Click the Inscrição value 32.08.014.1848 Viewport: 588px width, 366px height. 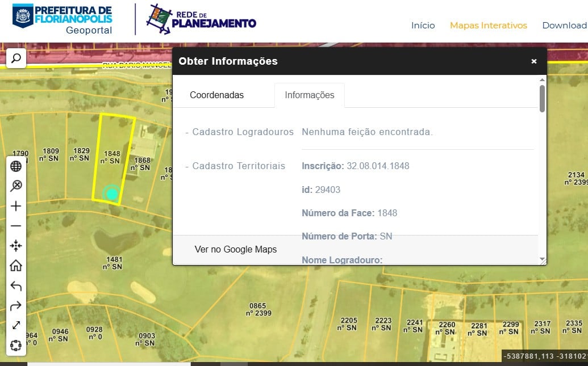coord(378,166)
